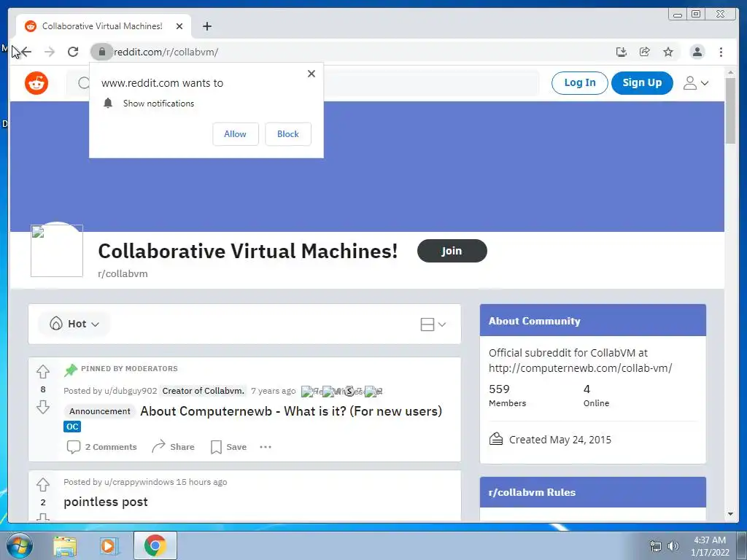
Task: Save the About Computernewb post
Action: point(228,447)
